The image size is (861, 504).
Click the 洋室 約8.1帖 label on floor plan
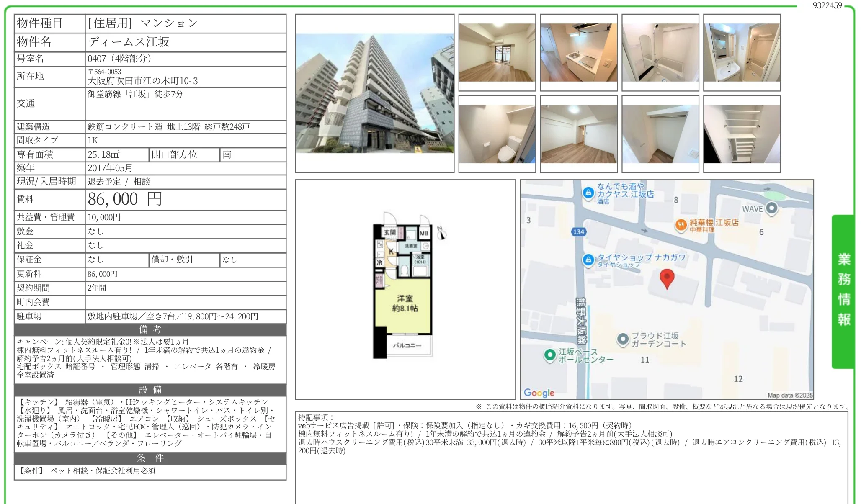[405, 303]
